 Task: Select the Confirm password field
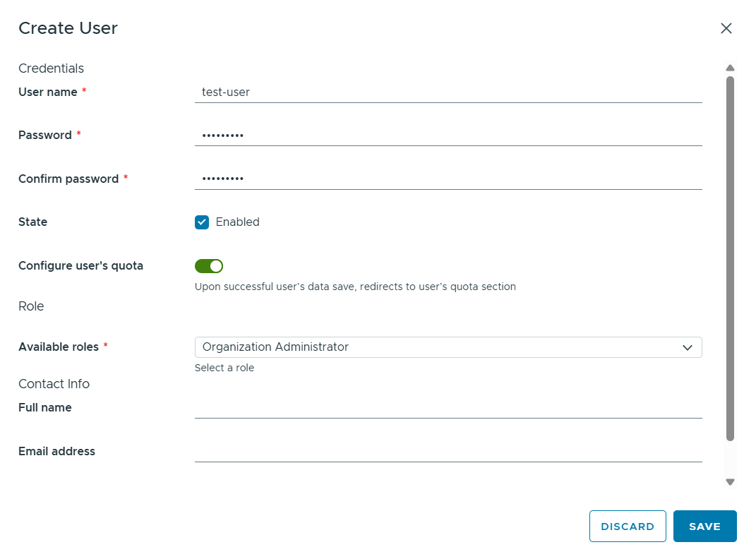point(448,179)
